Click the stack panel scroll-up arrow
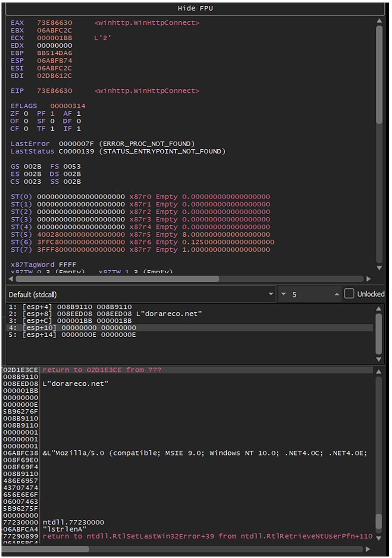The image size is (392, 558). pos(379,372)
